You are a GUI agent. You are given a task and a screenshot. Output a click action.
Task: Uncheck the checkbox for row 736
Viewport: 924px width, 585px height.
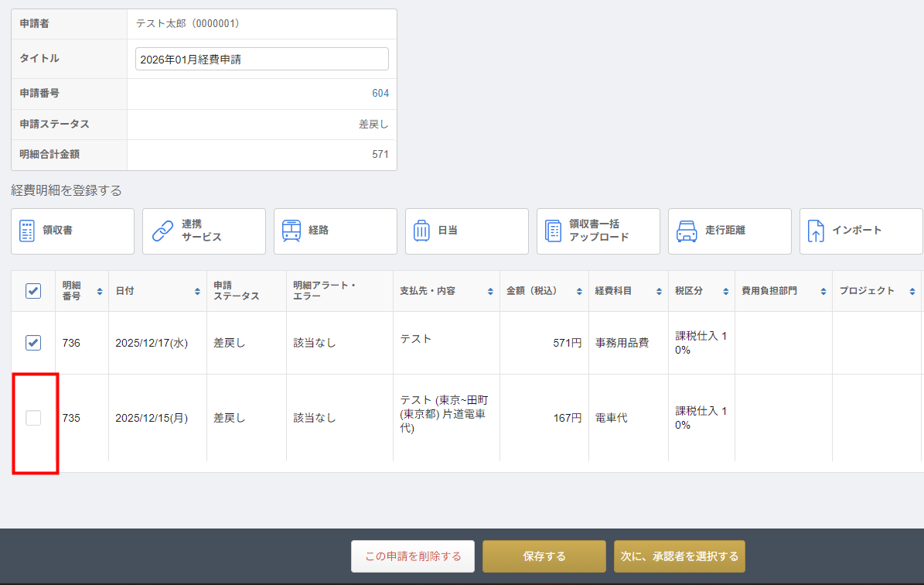33,343
